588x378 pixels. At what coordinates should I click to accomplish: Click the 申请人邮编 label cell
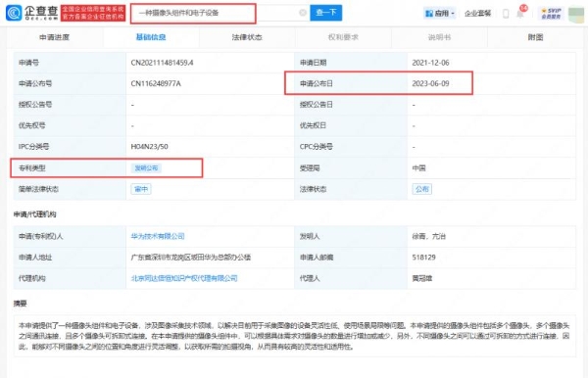coord(351,258)
